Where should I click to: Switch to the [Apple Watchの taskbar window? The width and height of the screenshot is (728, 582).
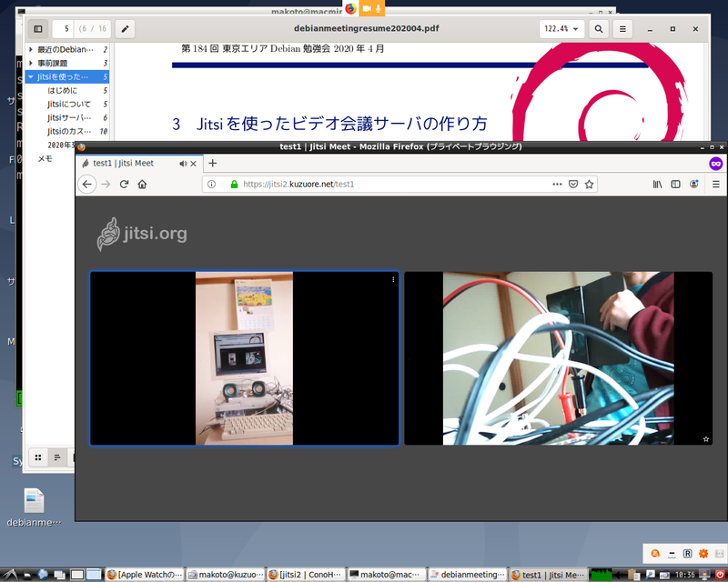(145, 575)
